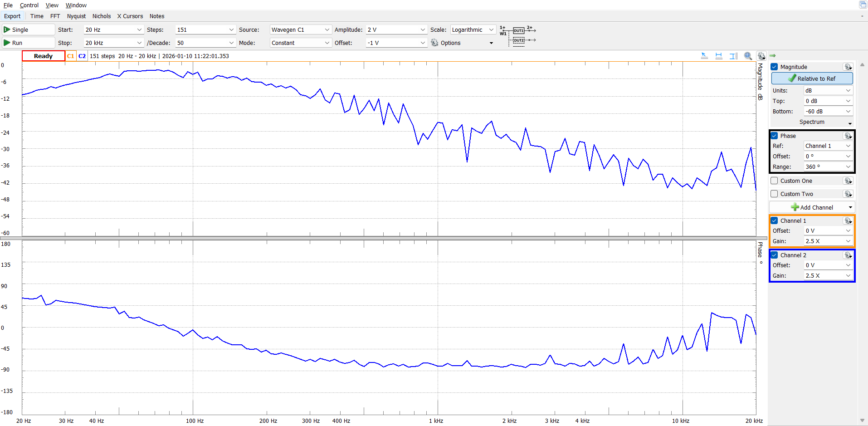Image resolution: width=868 pixels, height=426 pixels.
Task: Enable the Custom One checkbox
Action: pyautogui.click(x=775, y=181)
